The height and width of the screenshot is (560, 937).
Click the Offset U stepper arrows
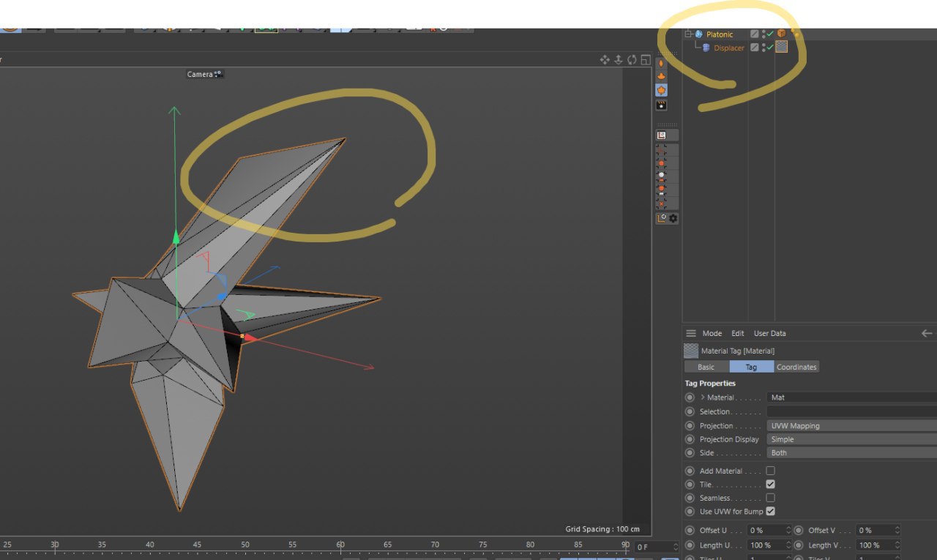coord(788,530)
